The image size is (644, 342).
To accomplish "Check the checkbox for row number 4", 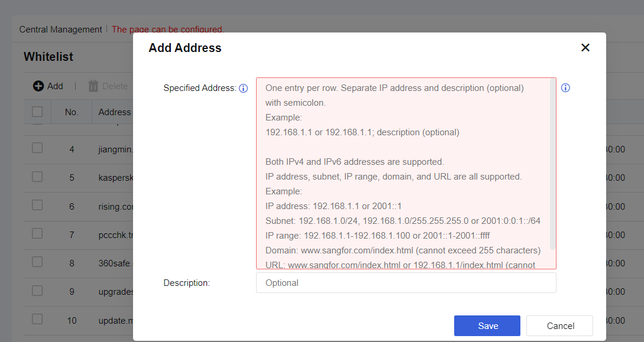I will (x=37, y=148).
